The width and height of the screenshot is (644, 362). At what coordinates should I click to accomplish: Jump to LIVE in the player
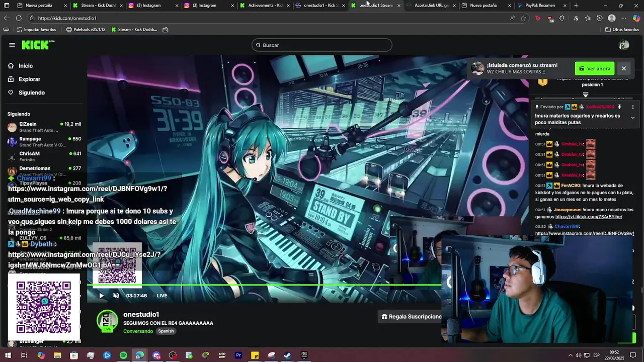(x=162, y=296)
